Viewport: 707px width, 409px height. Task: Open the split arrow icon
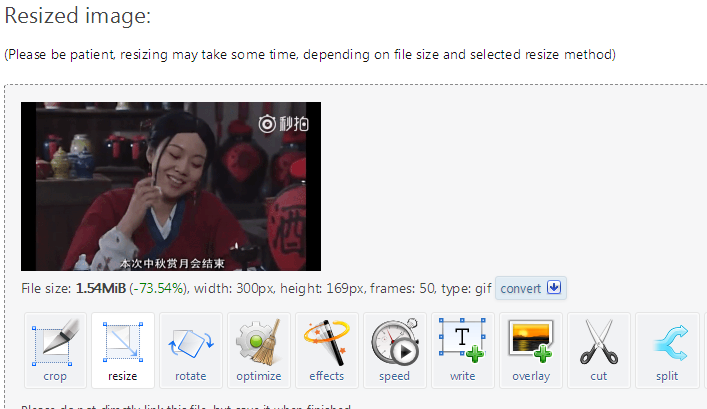coord(670,343)
